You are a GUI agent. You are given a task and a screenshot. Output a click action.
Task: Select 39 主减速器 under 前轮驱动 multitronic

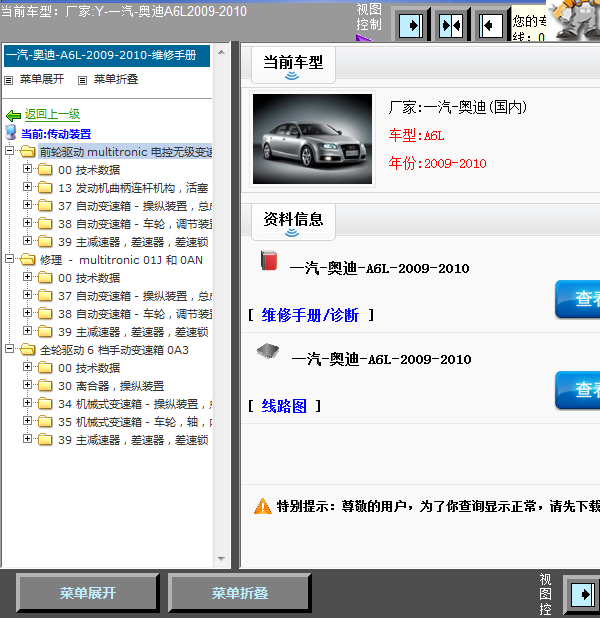[x=133, y=242]
